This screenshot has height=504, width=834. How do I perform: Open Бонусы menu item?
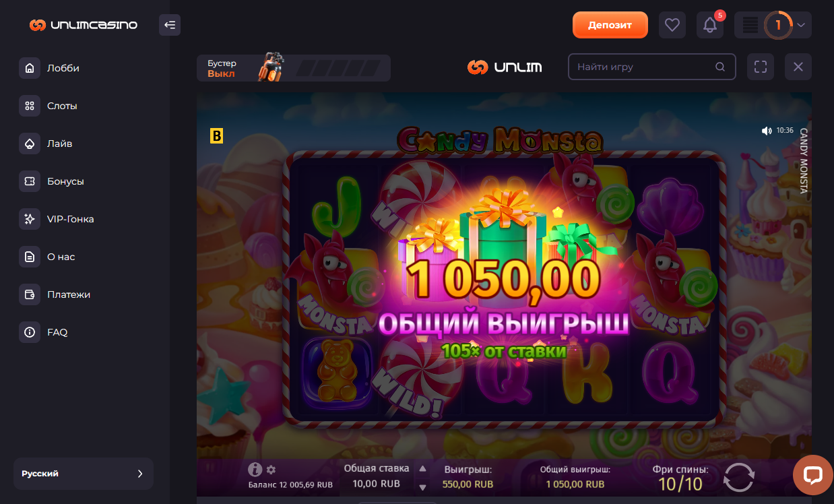[65, 181]
